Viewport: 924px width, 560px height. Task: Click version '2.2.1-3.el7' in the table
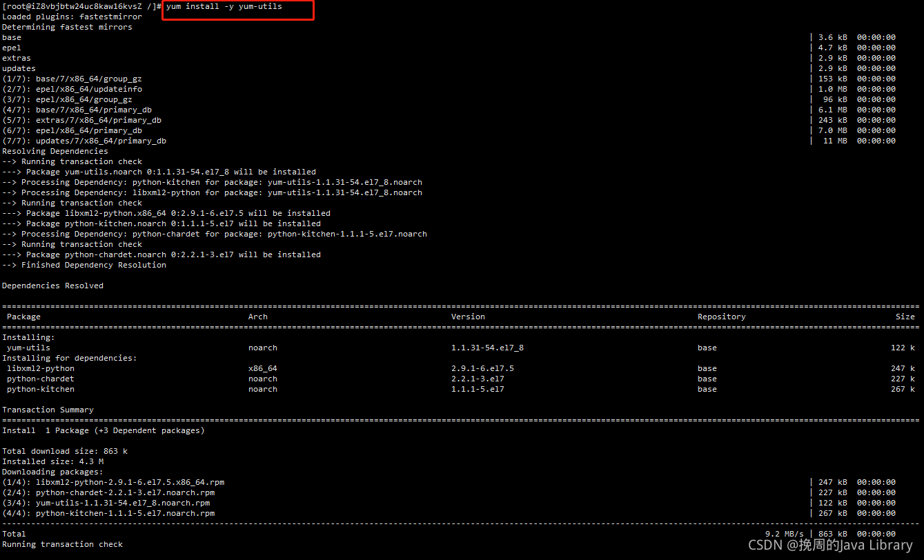point(478,379)
